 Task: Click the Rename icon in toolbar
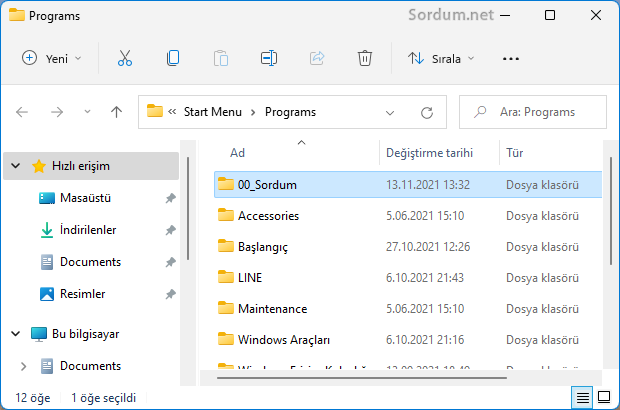click(269, 59)
